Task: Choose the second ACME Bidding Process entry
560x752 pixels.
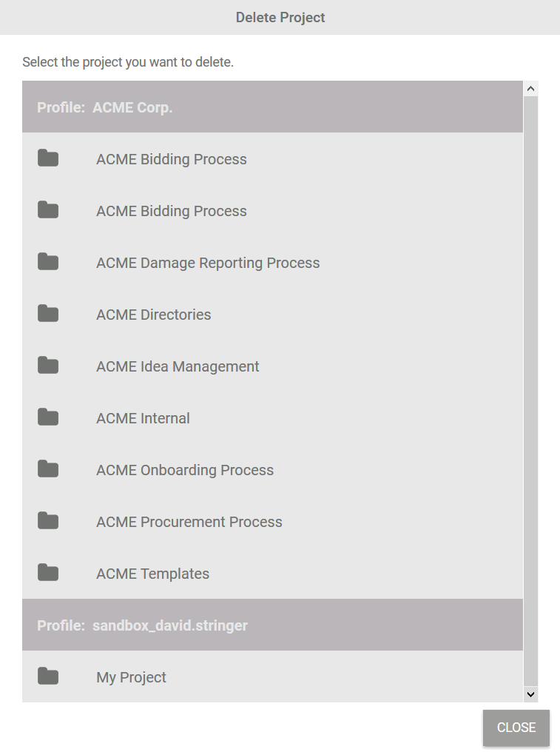Action: click(172, 211)
